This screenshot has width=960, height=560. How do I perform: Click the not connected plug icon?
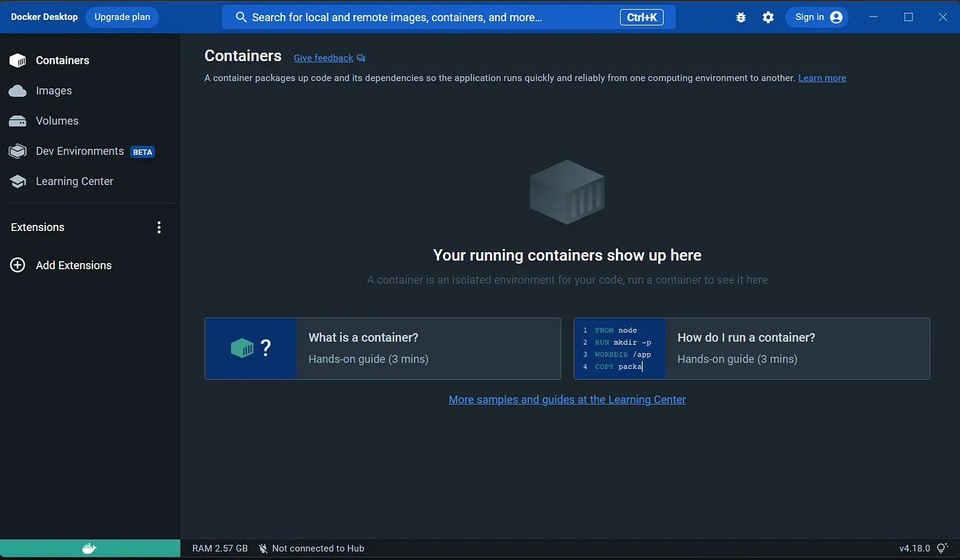(263, 548)
